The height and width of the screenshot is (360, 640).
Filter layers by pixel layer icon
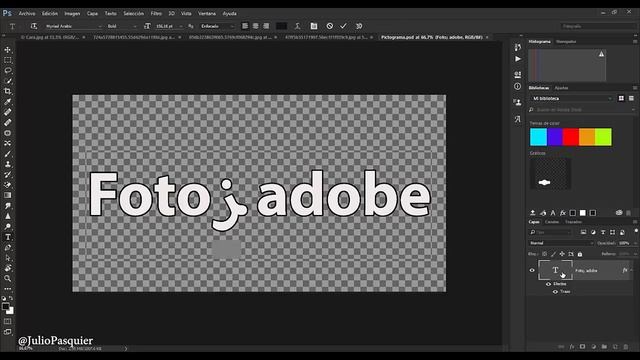click(583, 232)
